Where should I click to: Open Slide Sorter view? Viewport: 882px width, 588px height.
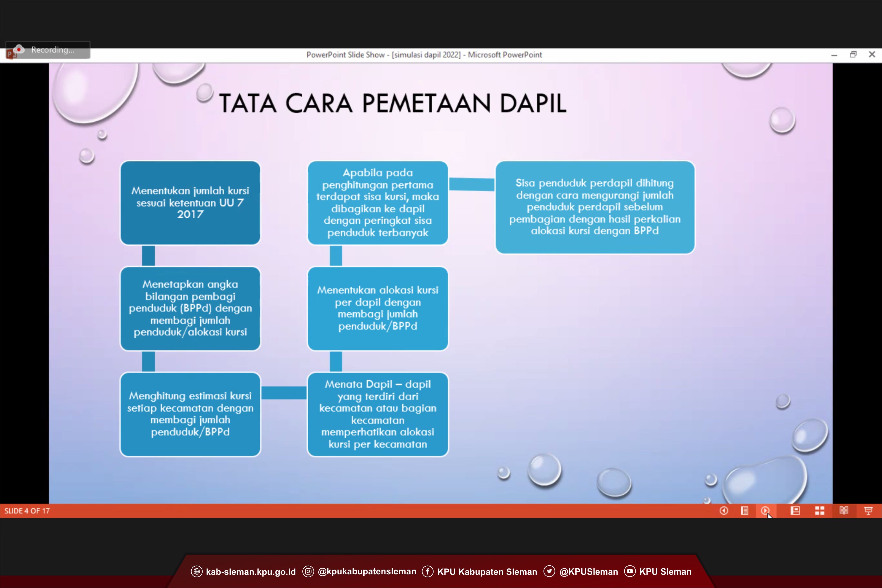click(x=819, y=510)
